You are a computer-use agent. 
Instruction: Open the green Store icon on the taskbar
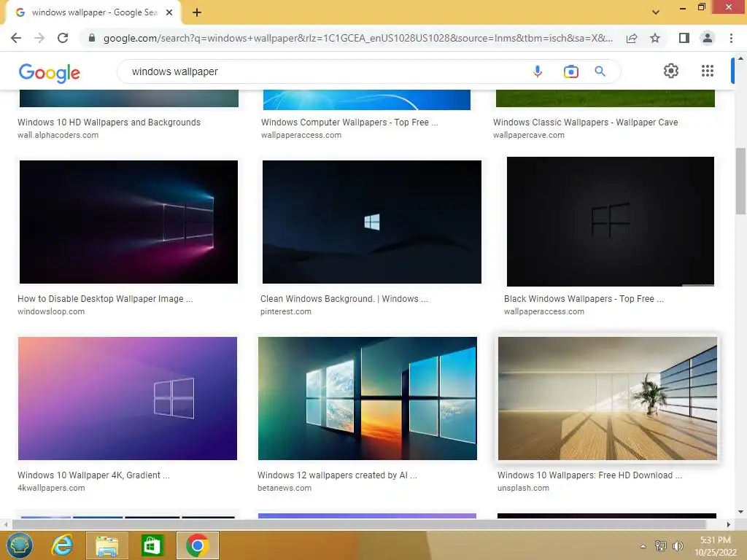pos(152,545)
